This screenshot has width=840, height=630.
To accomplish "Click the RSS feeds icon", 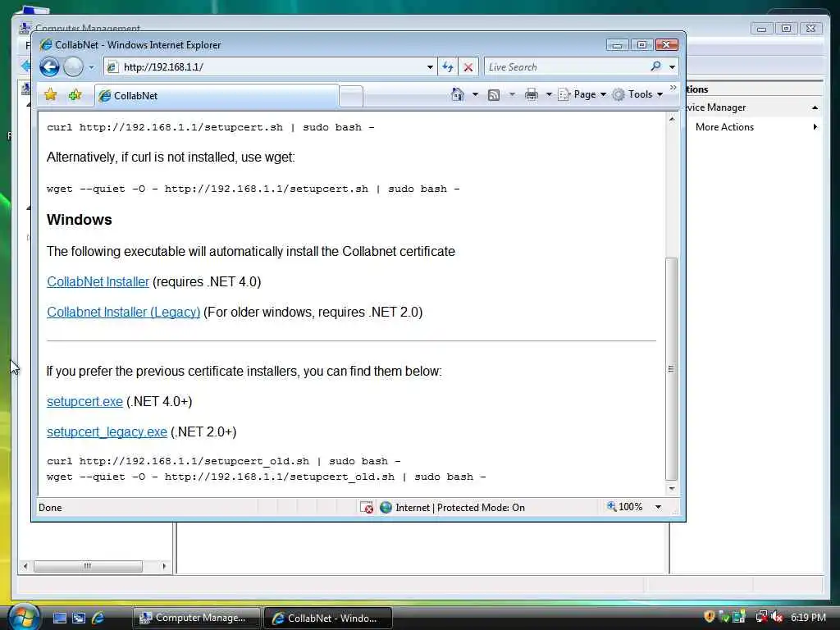I will 494,95.
